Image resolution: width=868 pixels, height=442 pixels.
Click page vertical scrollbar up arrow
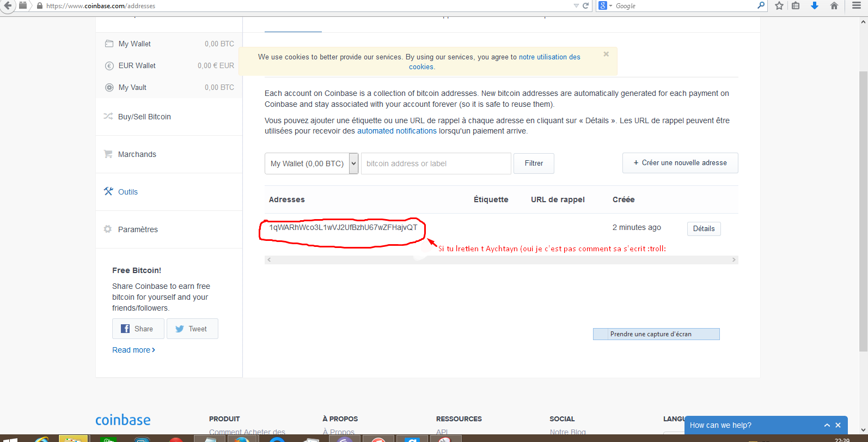coord(863,22)
